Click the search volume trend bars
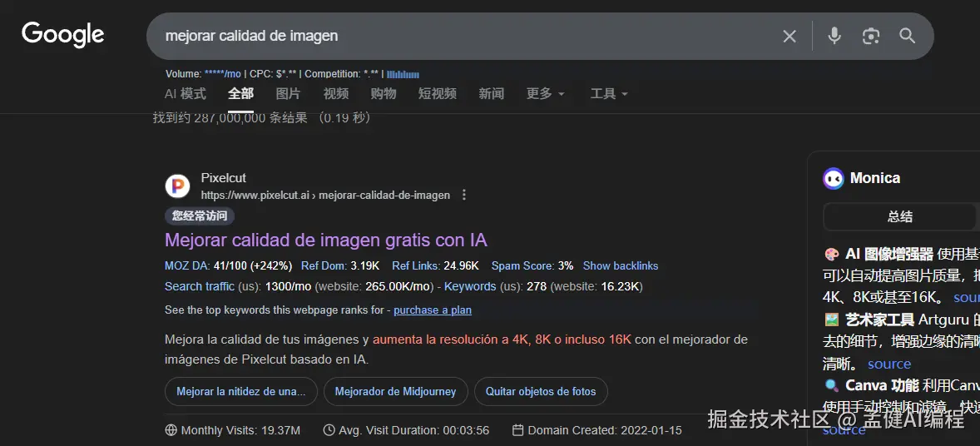980x446 pixels. pyautogui.click(x=403, y=74)
